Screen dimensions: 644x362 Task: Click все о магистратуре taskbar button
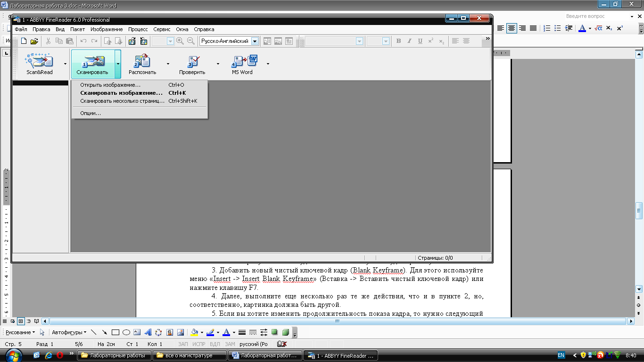point(189,355)
